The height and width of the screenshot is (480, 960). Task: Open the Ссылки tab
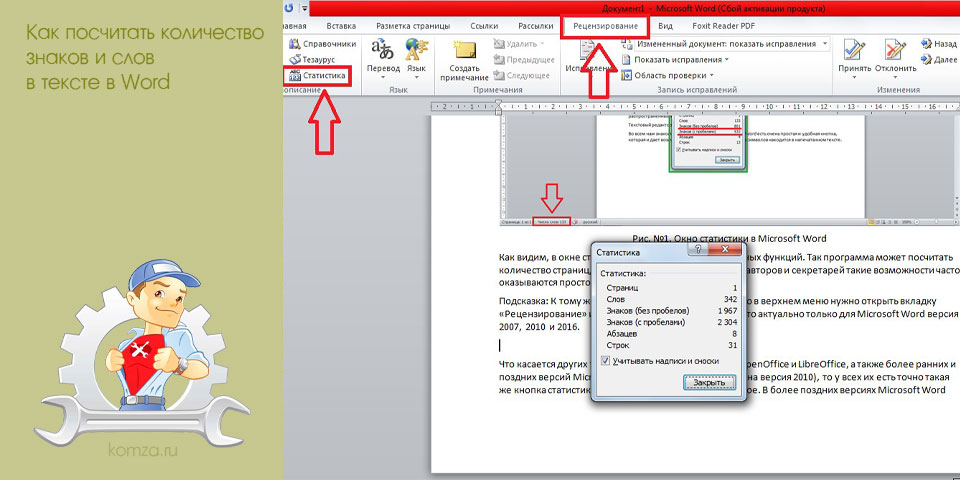484,26
